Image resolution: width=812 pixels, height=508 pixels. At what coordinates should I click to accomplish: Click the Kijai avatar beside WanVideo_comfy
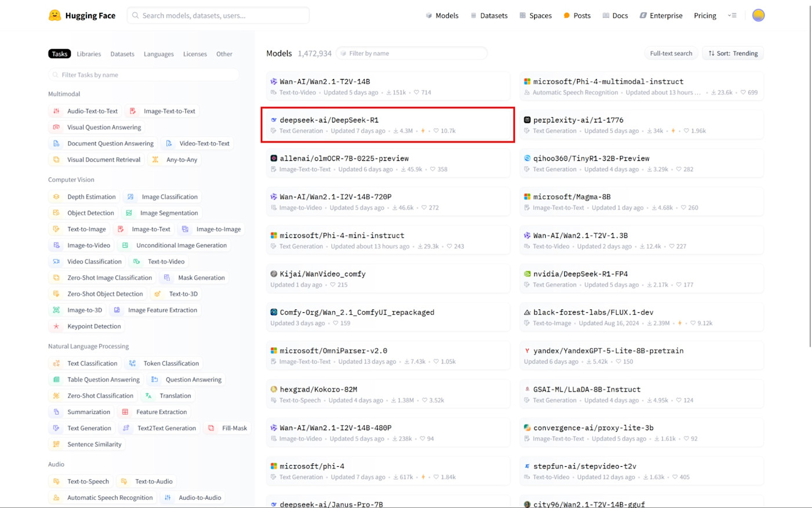[x=274, y=274]
